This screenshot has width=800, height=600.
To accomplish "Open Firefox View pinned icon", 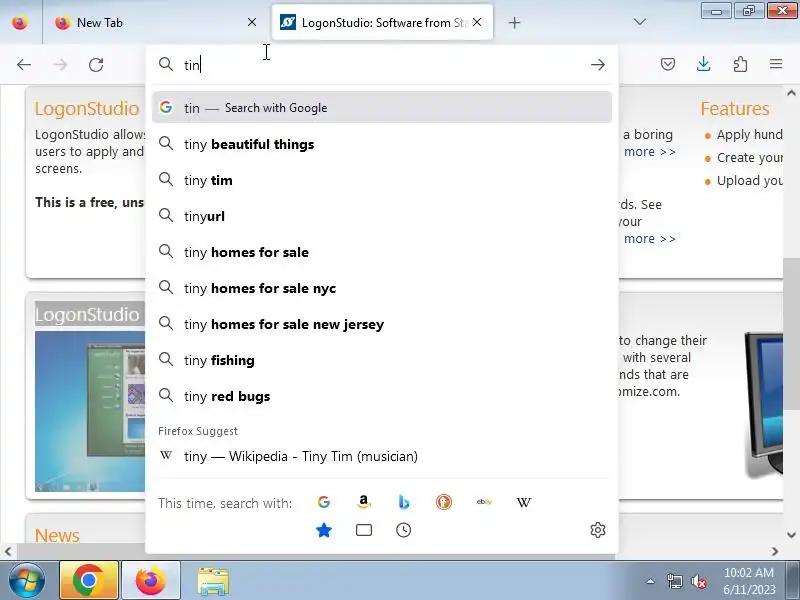I will click(x=20, y=22).
